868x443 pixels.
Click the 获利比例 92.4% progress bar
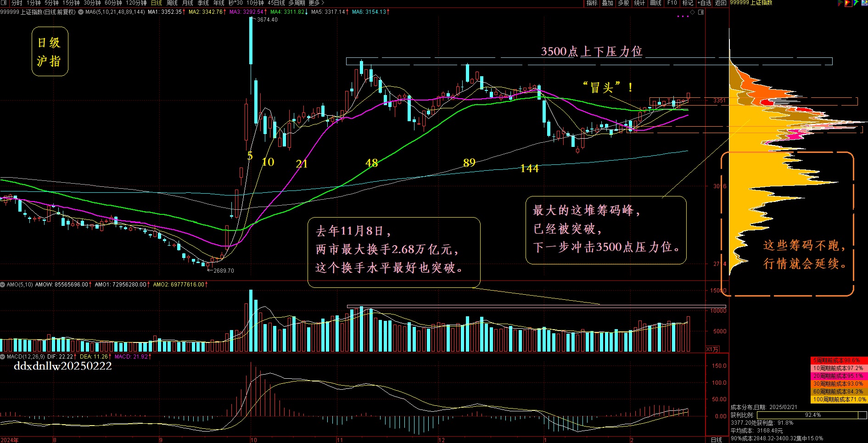click(x=812, y=415)
